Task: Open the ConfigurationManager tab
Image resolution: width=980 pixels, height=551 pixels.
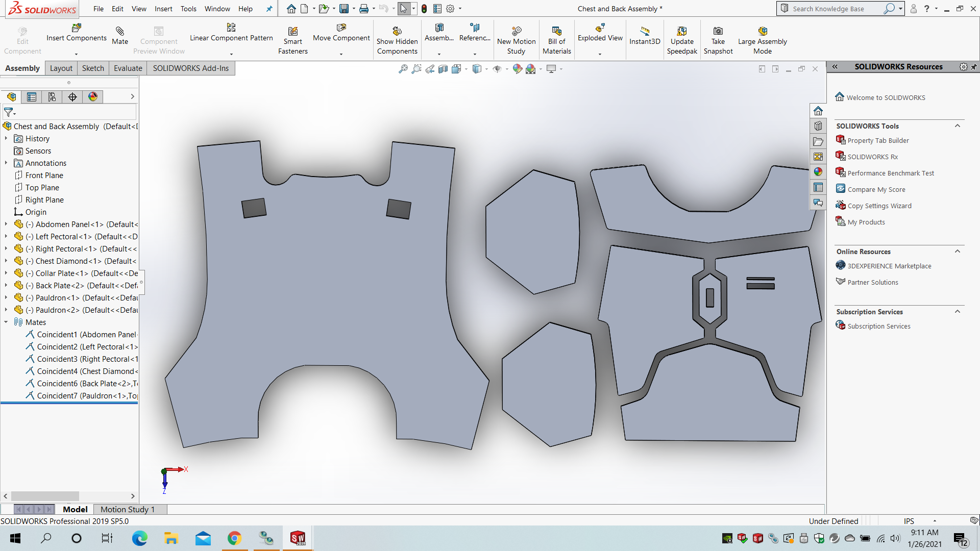Action: tap(52, 97)
